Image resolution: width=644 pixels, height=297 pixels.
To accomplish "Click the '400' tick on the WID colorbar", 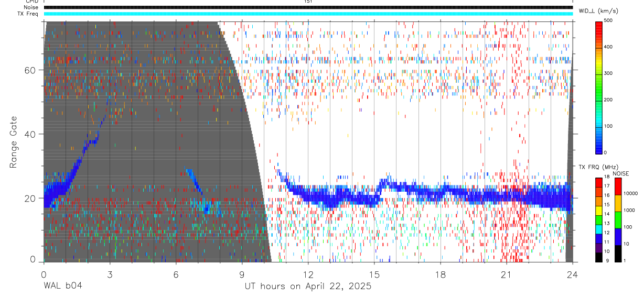I will click(608, 47).
